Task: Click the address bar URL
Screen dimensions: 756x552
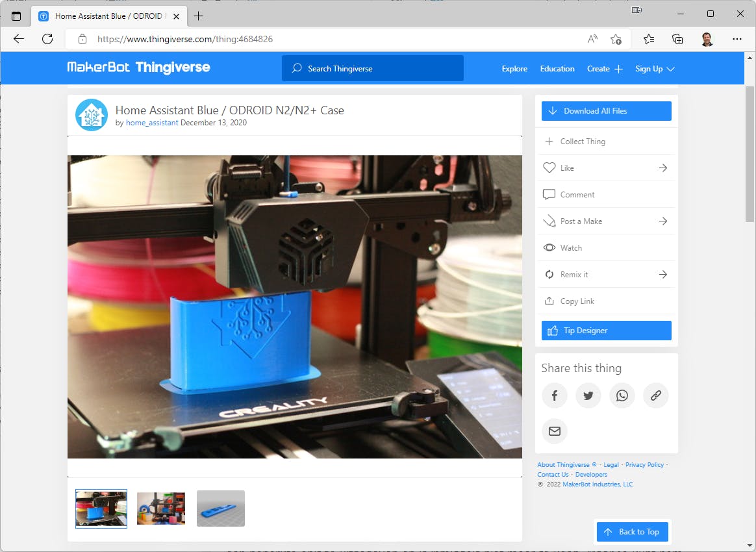Action: 185,39
